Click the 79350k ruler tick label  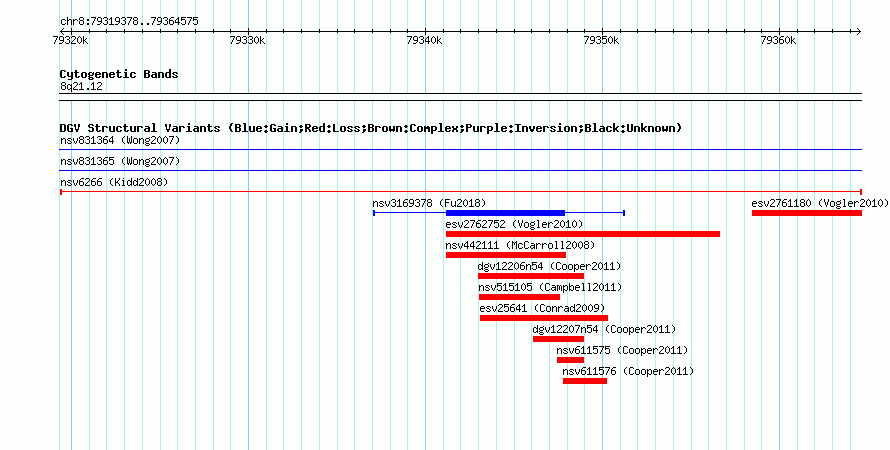(602, 40)
